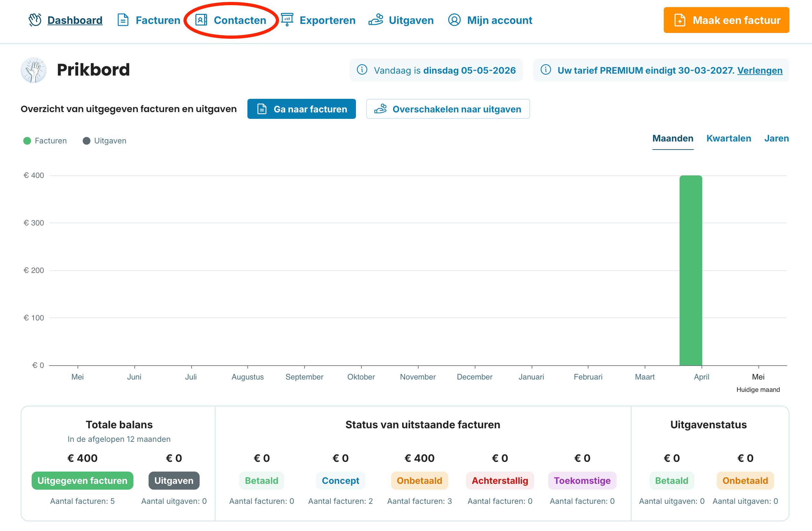The height and width of the screenshot is (531, 812).
Task: Click the purple Toekomstige status badge
Action: click(582, 481)
